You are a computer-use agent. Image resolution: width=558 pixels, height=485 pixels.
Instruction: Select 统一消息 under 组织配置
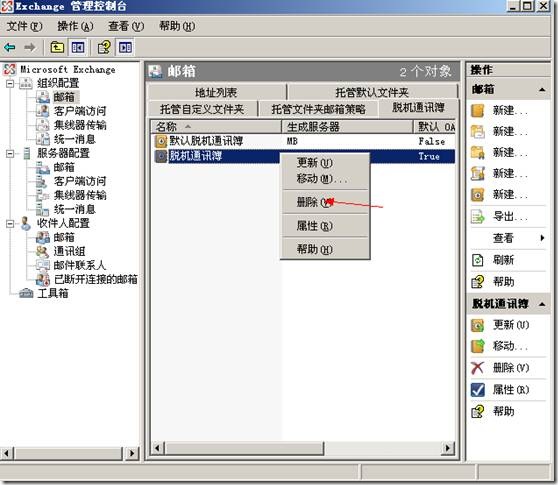coord(74,139)
